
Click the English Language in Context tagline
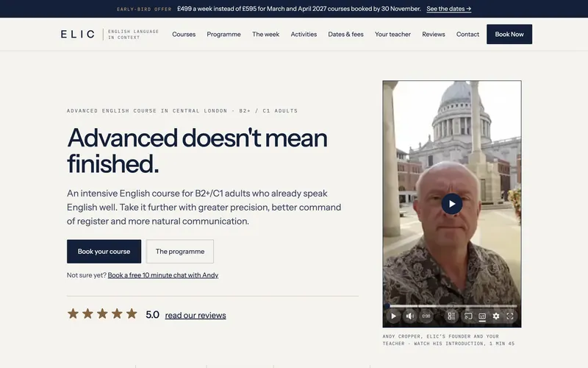(x=134, y=34)
